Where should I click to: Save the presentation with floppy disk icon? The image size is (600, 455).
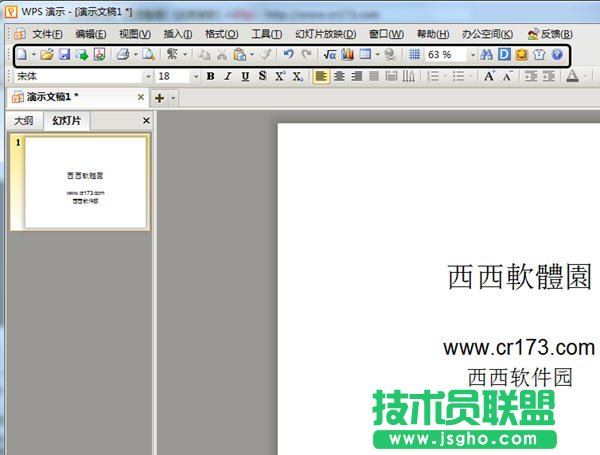64,55
